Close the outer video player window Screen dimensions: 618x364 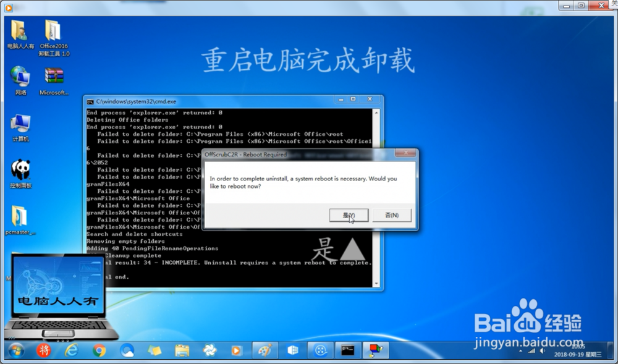[601, 6]
